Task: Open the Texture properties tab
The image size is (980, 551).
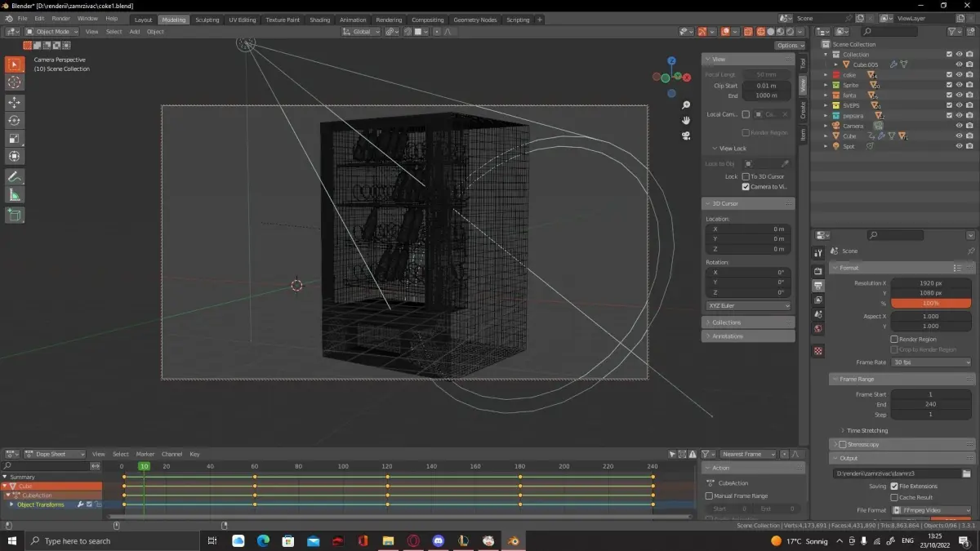Action: [818, 351]
